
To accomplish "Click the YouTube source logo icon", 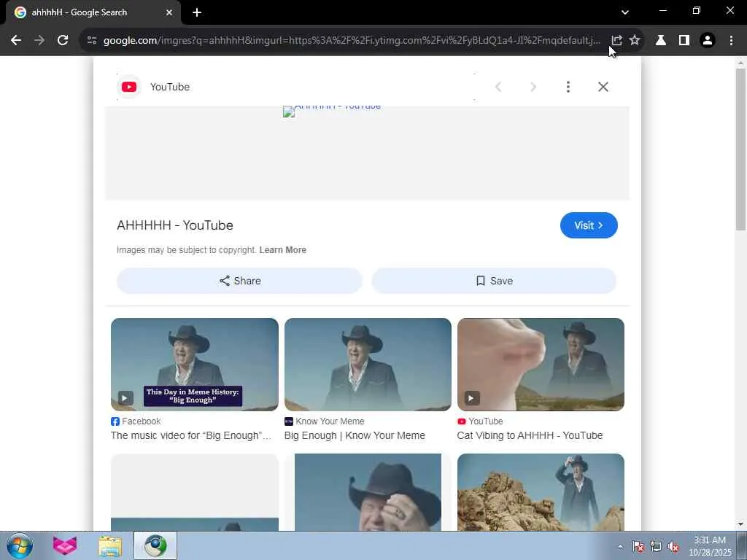I will pos(129,87).
